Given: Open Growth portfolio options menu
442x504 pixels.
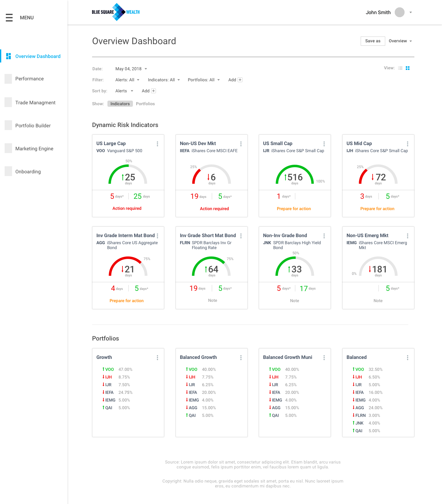Looking at the screenshot, I should [157, 358].
